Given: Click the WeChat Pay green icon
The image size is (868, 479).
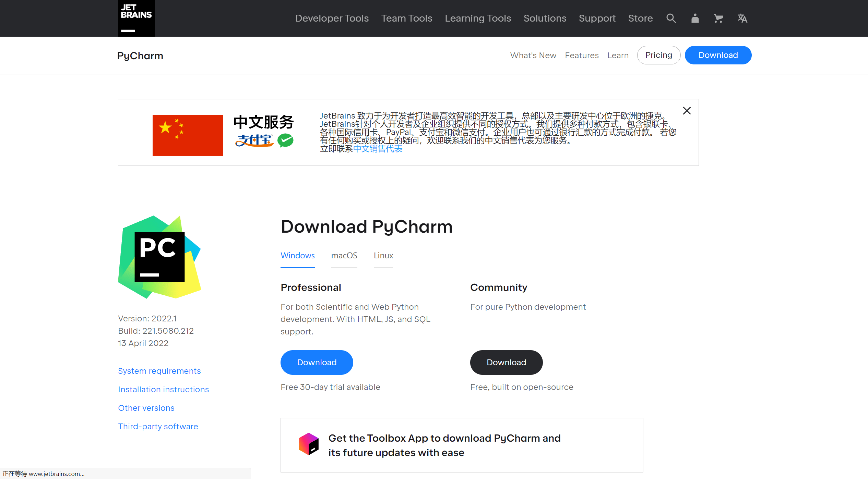Looking at the screenshot, I should coord(285,140).
